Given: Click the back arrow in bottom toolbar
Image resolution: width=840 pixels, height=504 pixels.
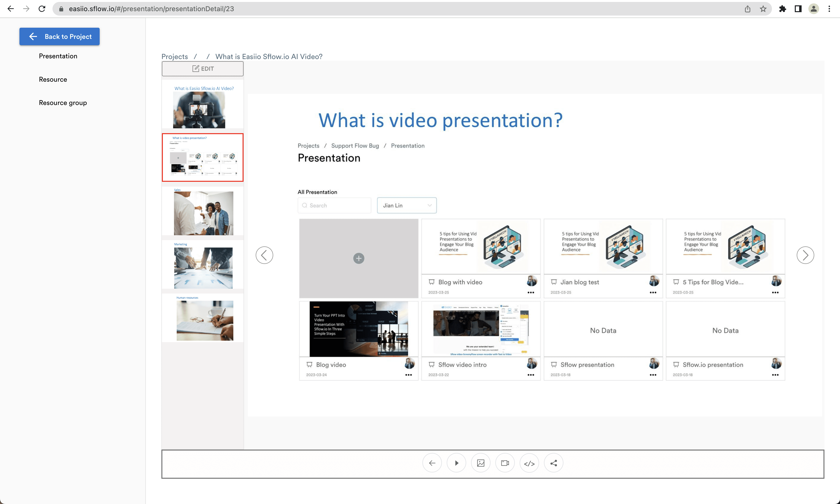Looking at the screenshot, I should 432,463.
